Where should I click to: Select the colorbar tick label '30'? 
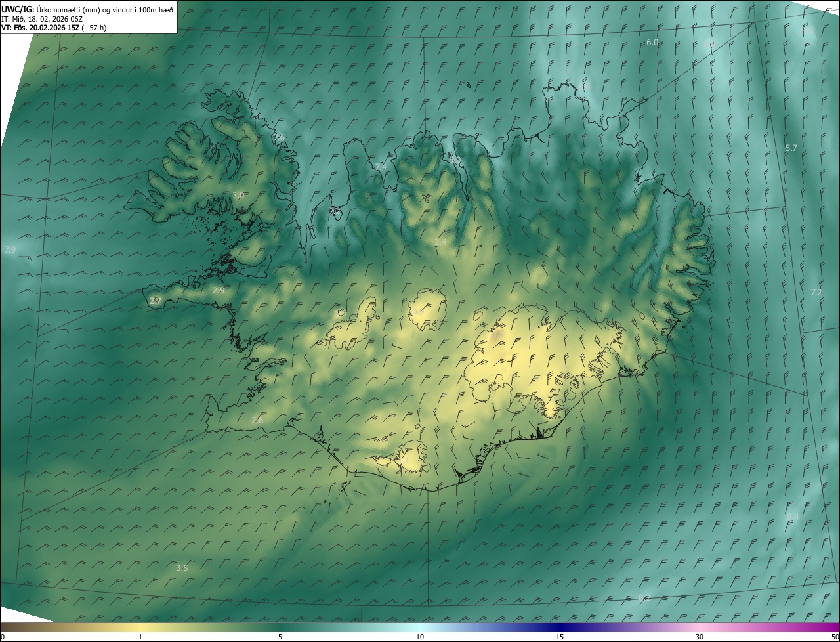700,637
